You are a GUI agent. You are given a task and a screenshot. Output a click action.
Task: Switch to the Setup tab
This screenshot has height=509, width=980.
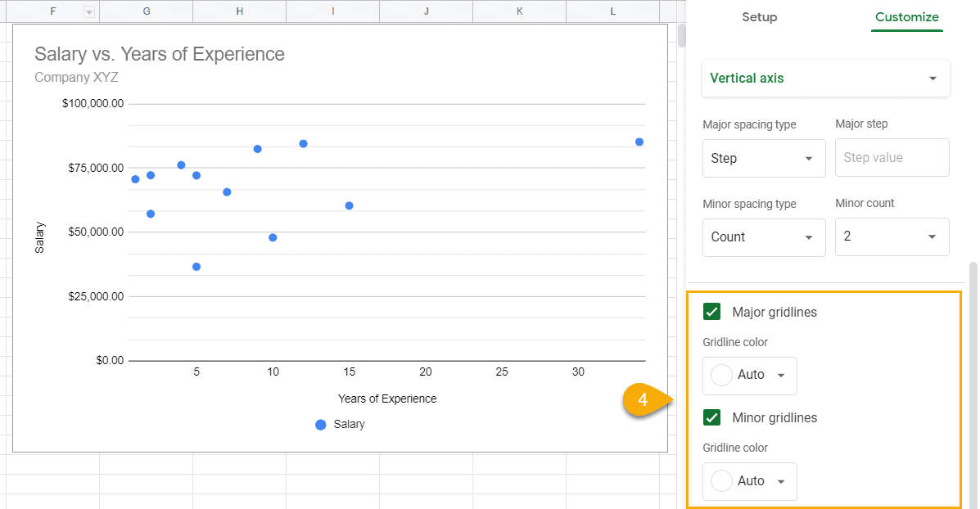759,17
